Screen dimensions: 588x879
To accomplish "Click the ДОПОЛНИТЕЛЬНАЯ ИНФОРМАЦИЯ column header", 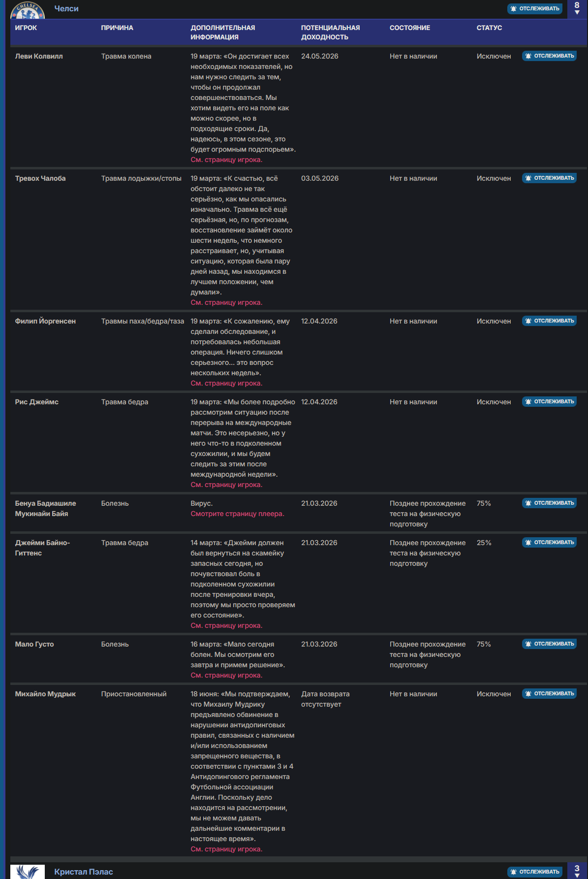I will (223, 33).
